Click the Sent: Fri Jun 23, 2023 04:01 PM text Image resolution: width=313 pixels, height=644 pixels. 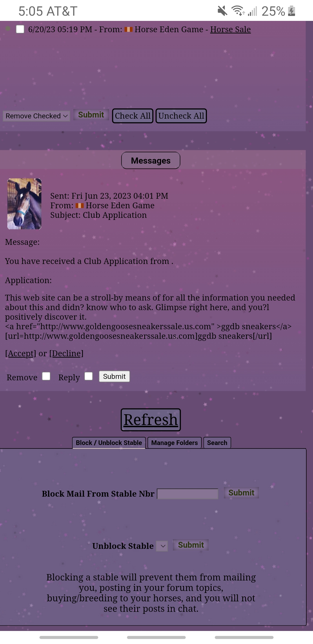click(109, 196)
